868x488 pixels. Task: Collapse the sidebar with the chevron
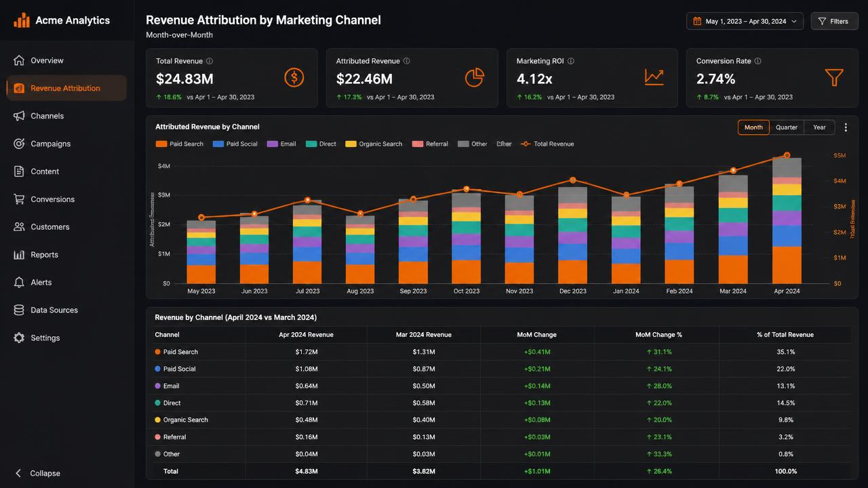[x=19, y=473]
